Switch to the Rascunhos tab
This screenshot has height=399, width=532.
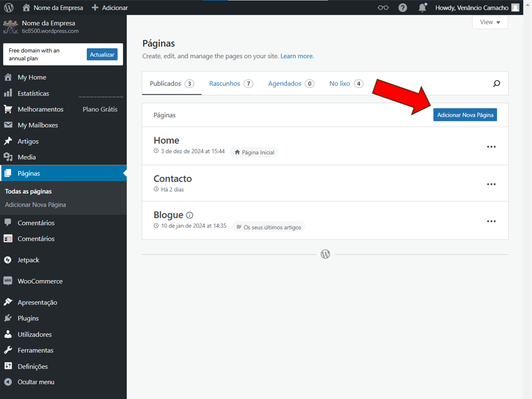click(230, 84)
